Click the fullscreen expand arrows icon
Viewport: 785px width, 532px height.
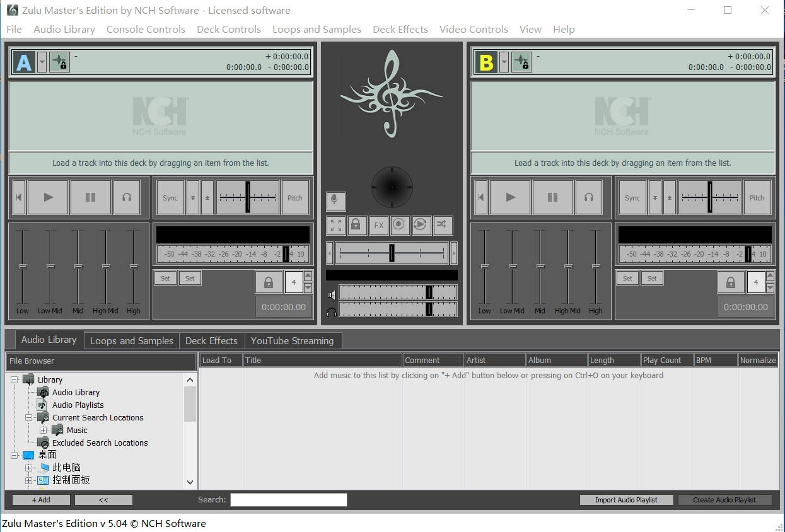coord(335,225)
